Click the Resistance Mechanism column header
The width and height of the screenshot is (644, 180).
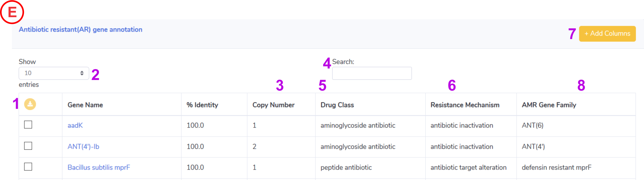click(465, 105)
